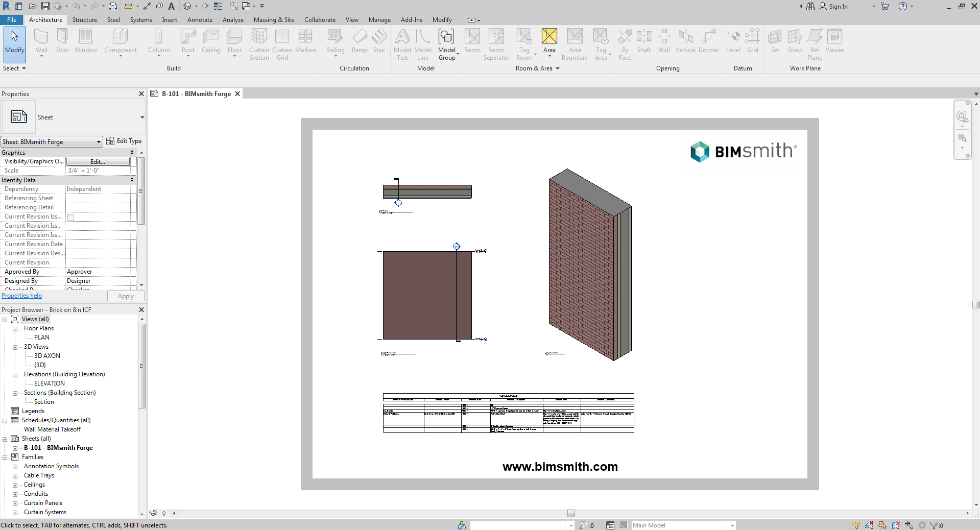Open the Thin Lines toggle icon

[218, 6]
